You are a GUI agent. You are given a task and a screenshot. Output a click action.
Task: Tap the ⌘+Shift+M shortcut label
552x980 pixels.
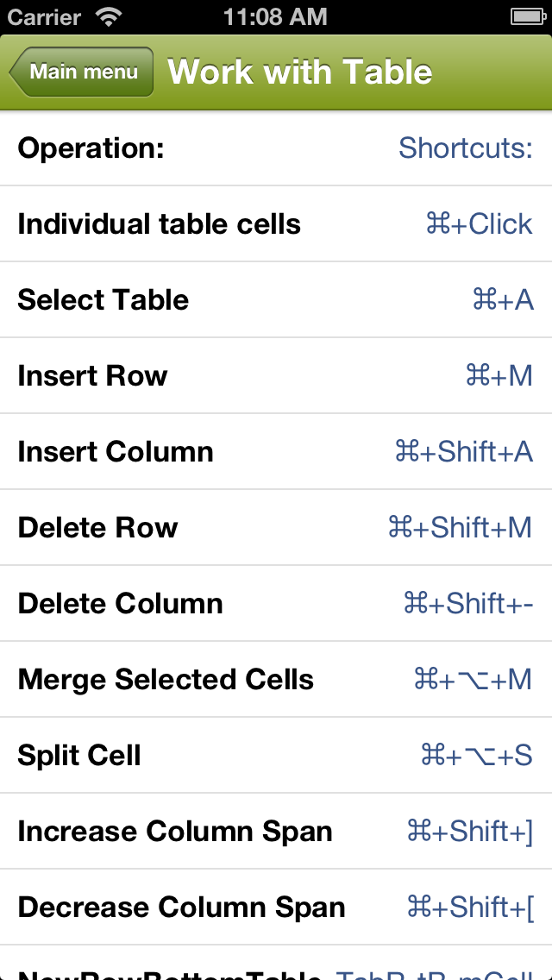click(460, 528)
